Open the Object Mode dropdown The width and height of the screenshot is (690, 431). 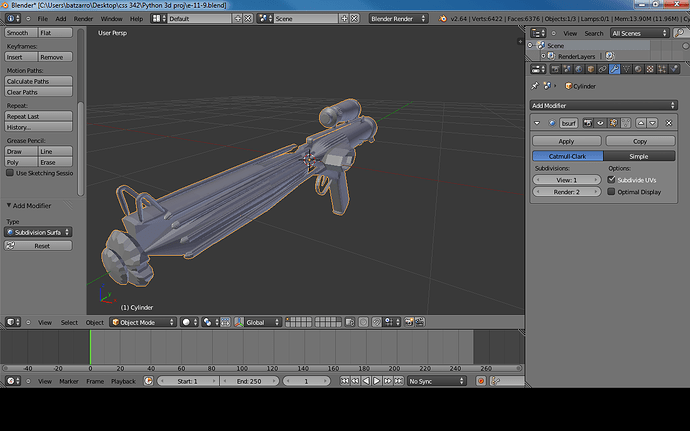click(143, 322)
